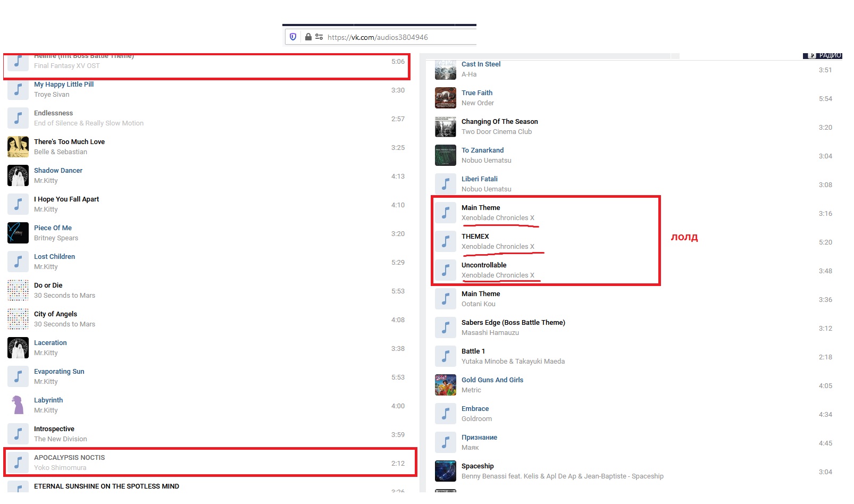Click the Cast In Steel title
Viewport: 854px width, 504px height.
click(x=481, y=64)
